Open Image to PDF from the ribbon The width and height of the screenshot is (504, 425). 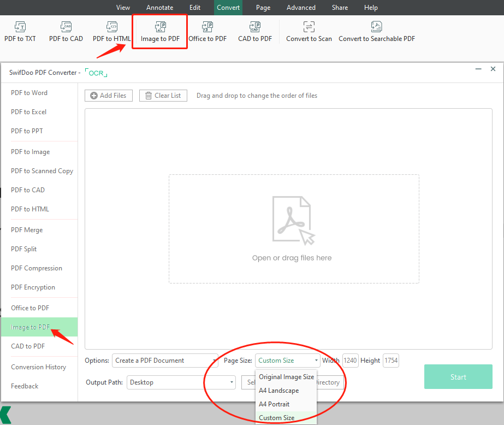click(160, 32)
